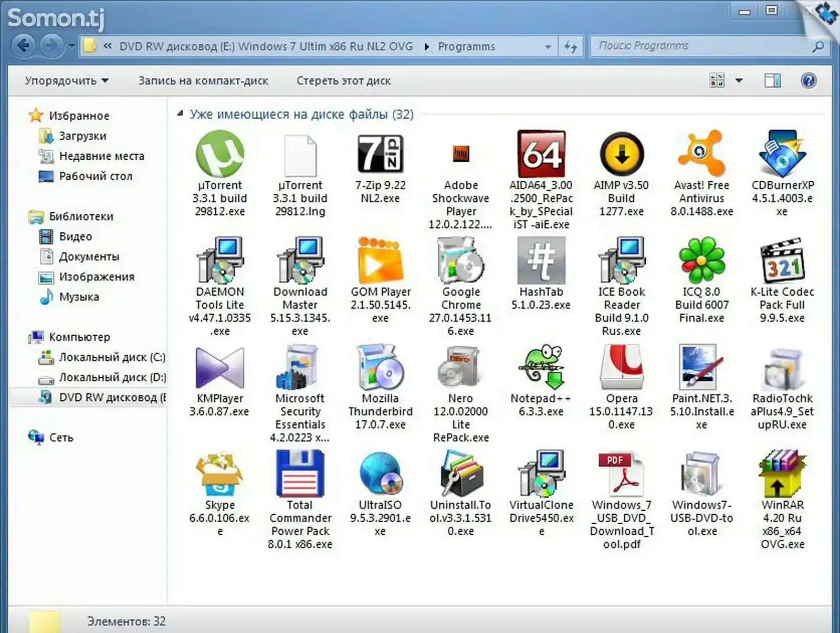
Task: Collapse the Уже имеющиеся на диске файлы group
Action: tap(180, 113)
